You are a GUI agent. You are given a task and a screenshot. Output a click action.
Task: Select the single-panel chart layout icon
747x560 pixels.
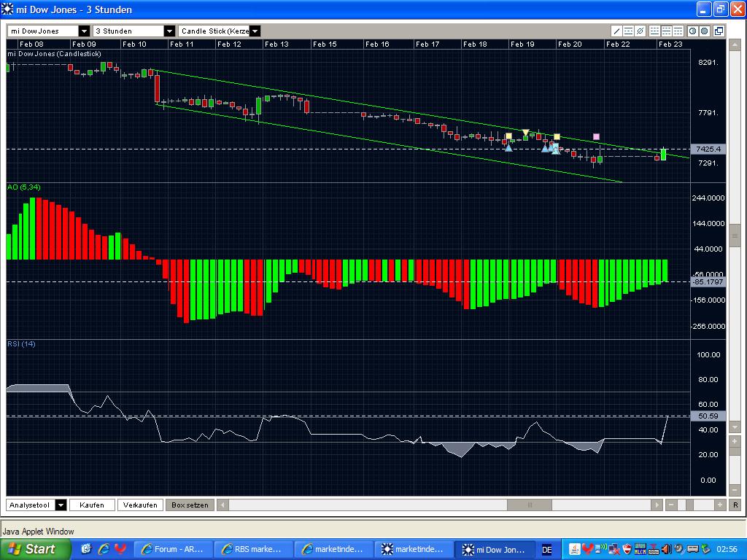655,31
